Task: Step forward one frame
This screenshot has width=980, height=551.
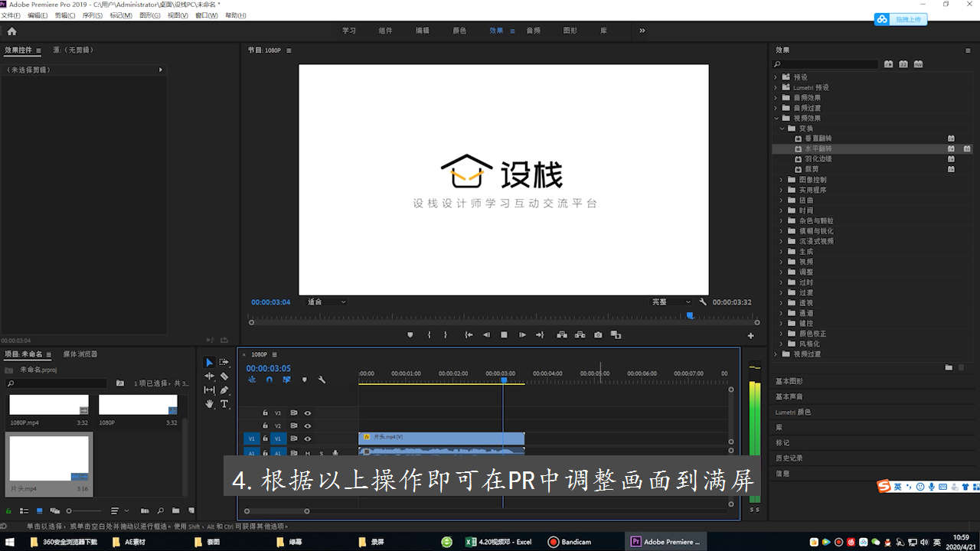Action: 522,335
